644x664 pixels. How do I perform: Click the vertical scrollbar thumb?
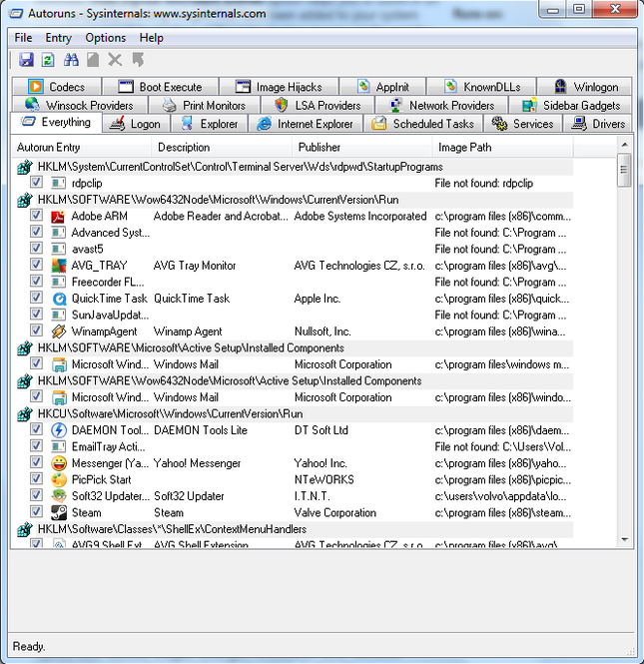point(624,170)
